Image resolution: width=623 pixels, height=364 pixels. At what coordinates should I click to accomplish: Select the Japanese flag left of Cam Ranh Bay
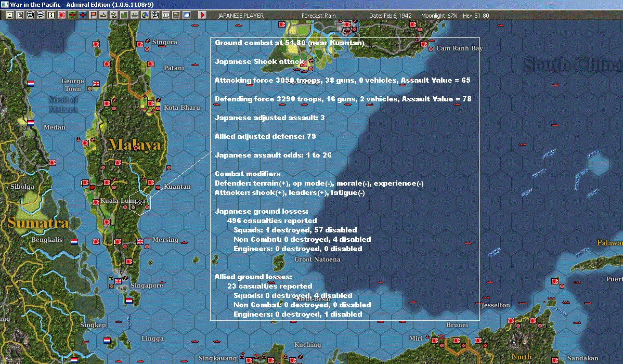tap(424, 44)
